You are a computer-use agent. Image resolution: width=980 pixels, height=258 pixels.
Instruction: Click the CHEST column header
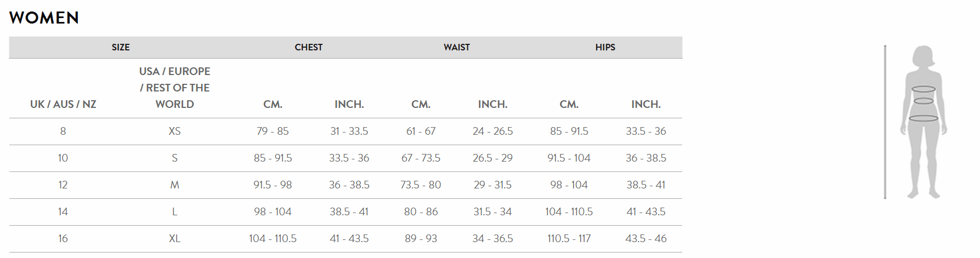click(309, 47)
